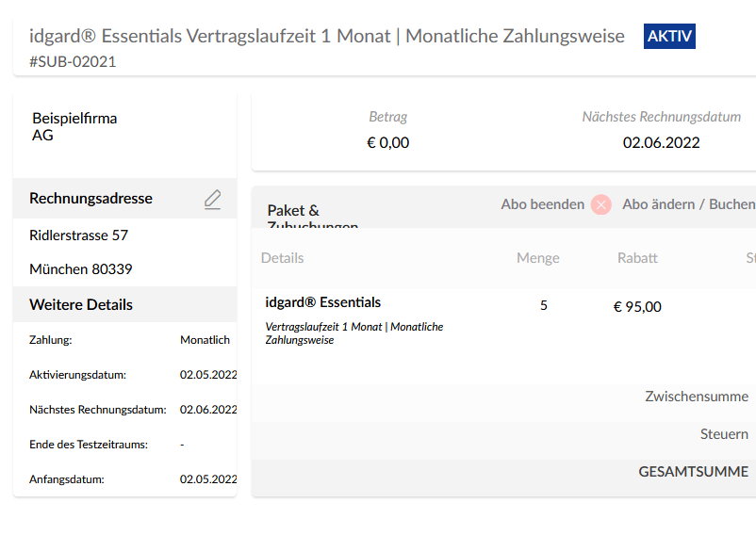Click the Rabatt column header

coord(637,258)
